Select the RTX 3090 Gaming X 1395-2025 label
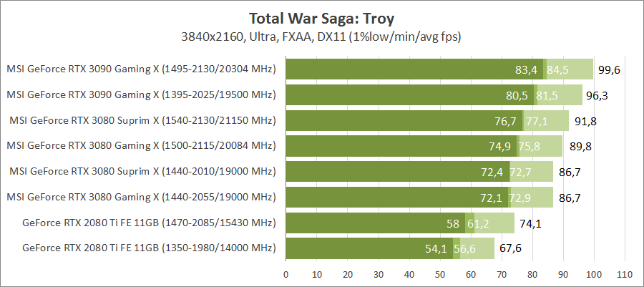 point(141,94)
